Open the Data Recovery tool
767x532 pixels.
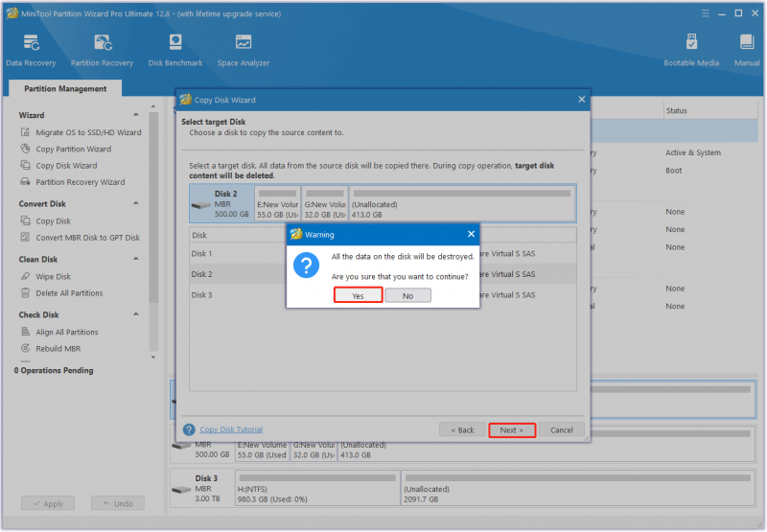[x=31, y=51]
